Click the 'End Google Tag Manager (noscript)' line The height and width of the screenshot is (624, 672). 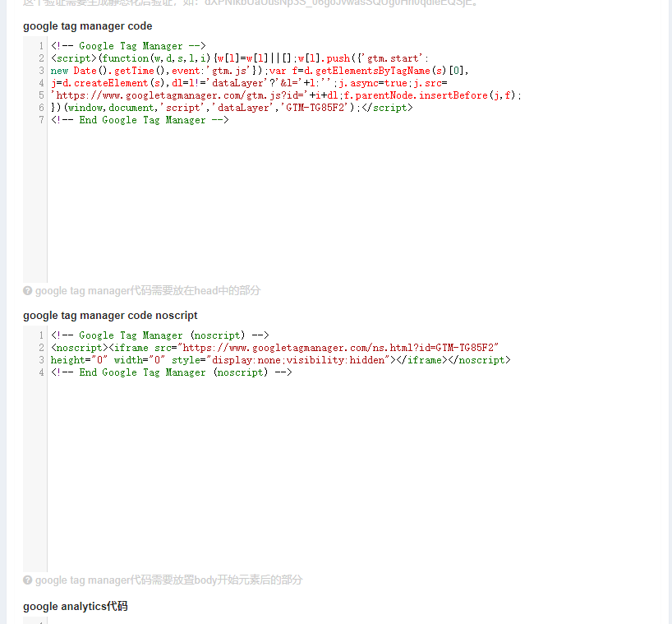(x=172, y=372)
